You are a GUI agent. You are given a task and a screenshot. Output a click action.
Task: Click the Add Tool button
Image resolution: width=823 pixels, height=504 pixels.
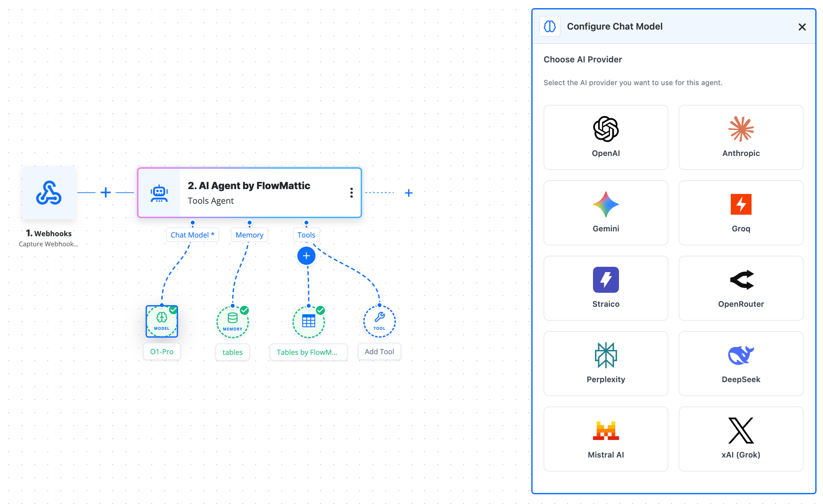click(379, 351)
